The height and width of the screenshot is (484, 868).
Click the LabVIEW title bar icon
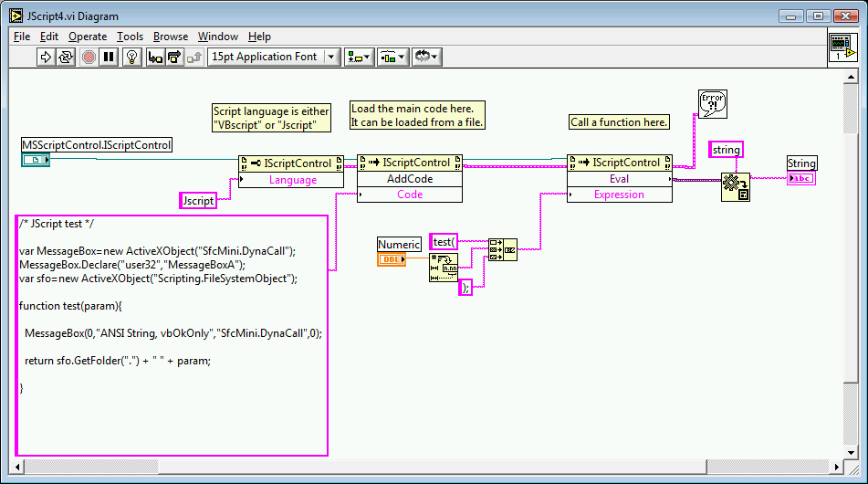click(16, 16)
